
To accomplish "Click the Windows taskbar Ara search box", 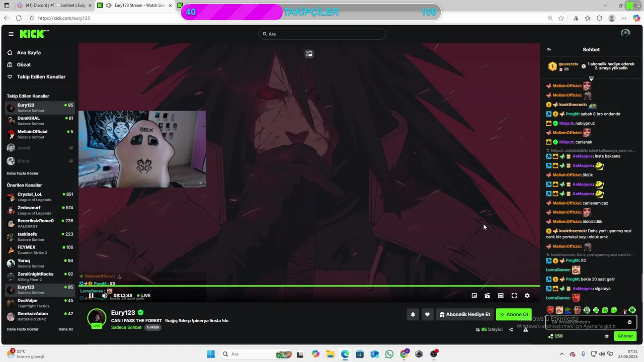I will coord(257,354).
